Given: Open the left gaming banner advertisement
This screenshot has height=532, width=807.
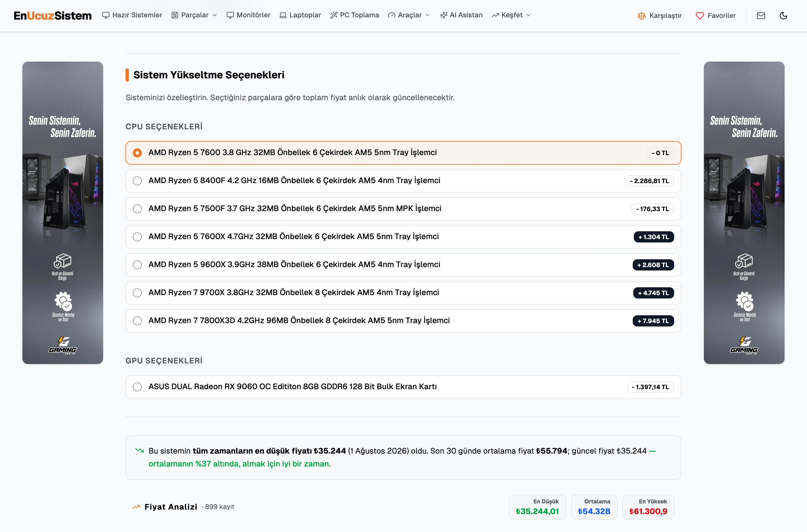Looking at the screenshot, I should pyautogui.click(x=63, y=213).
